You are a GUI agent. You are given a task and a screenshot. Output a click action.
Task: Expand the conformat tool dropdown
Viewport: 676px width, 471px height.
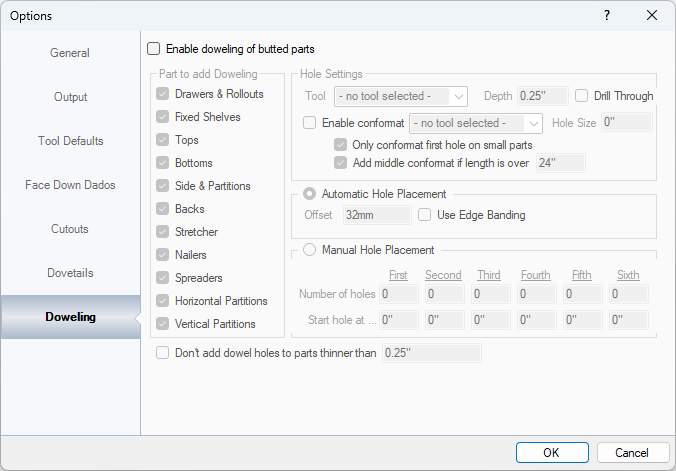pyautogui.click(x=475, y=123)
